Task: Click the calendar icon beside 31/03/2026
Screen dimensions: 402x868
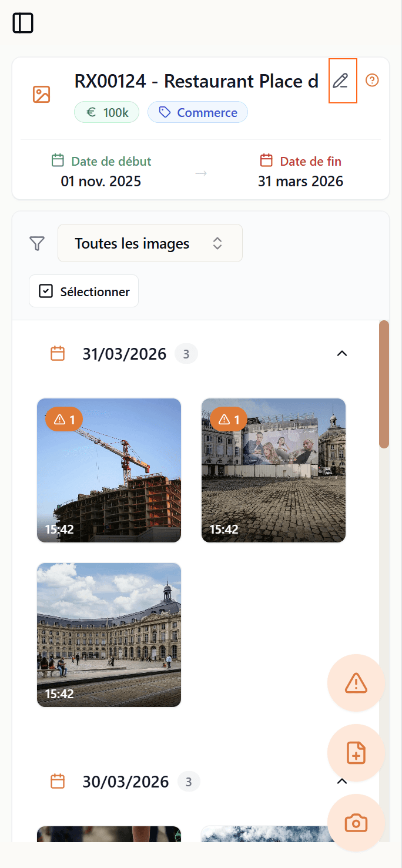Action: (x=58, y=354)
